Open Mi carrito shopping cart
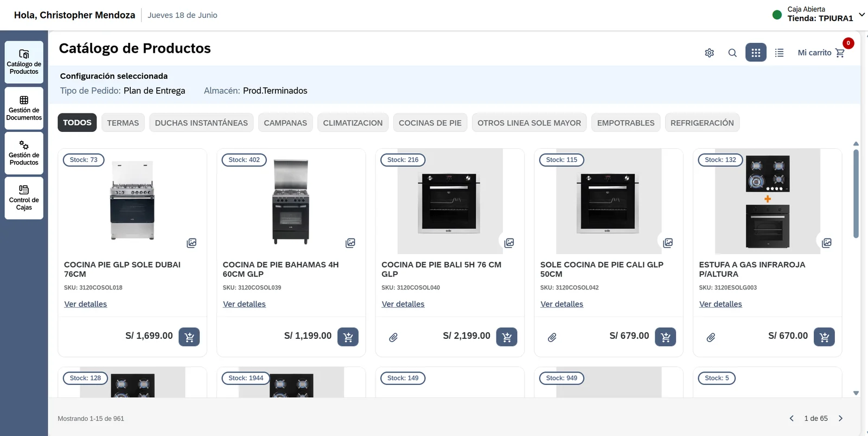Screen dimensions: 868x436 click(821, 53)
